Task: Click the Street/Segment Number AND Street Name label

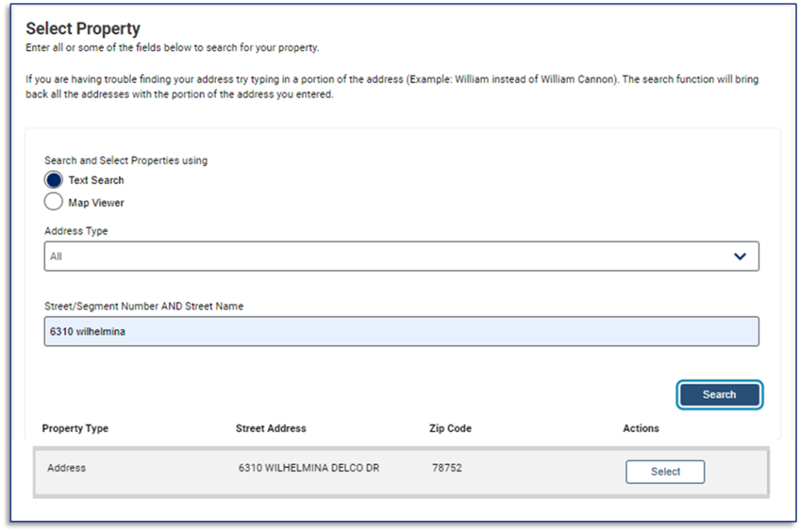Action: (144, 306)
